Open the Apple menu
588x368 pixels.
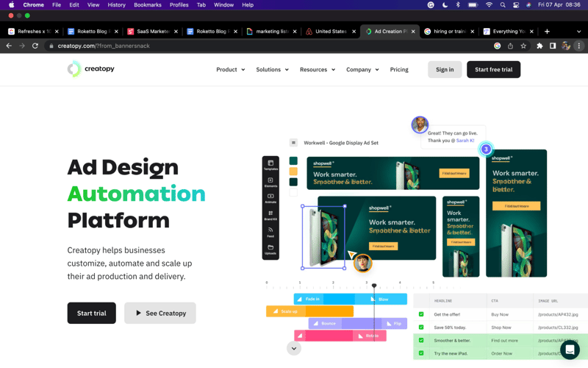12,5
